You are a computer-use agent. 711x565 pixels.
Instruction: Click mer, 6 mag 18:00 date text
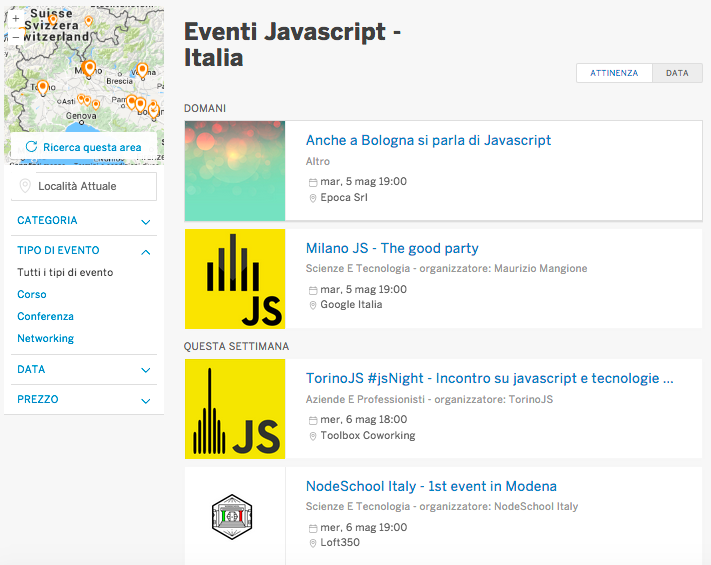(x=364, y=419)
